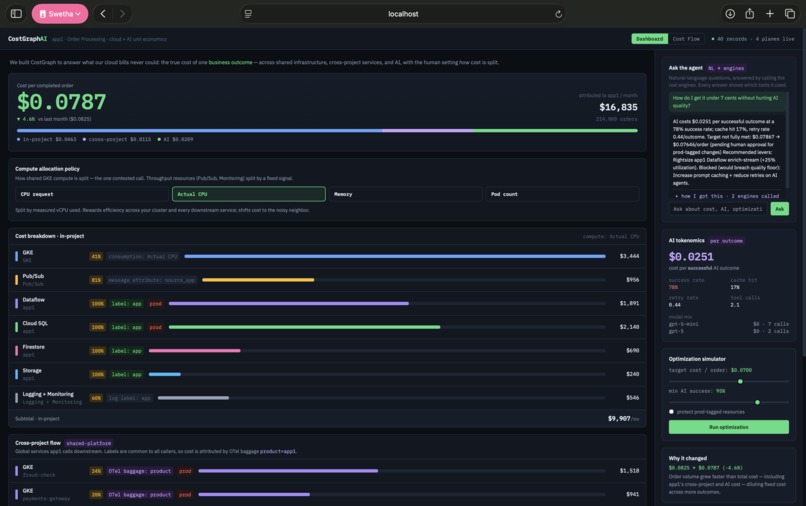The width and height of the screenshot is (806, 506).
Task: Click the Firestore cost row name
Action: pos(33,347)
